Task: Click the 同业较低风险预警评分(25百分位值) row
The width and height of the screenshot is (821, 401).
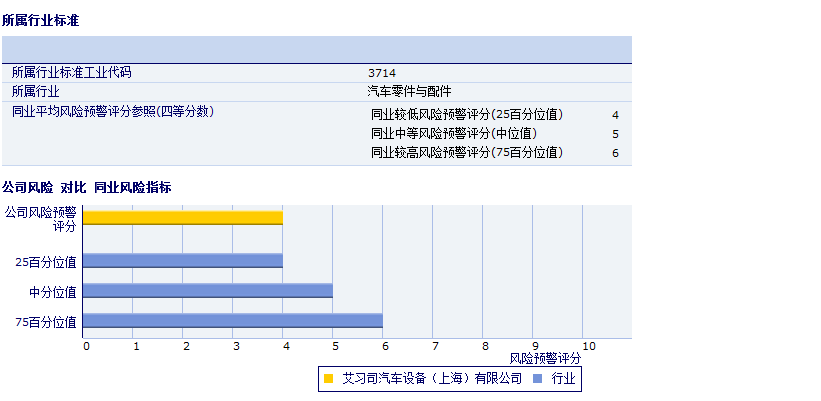Action: click(x=466, y=115)
